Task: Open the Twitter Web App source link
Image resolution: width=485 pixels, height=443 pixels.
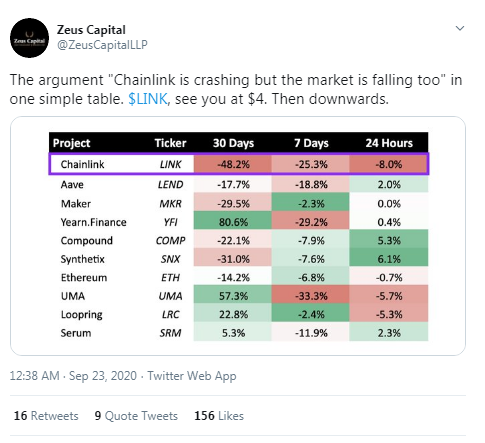Action: (x=192, y=376)
